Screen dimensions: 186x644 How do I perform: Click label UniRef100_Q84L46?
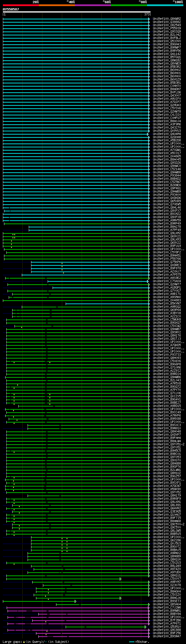167,207
